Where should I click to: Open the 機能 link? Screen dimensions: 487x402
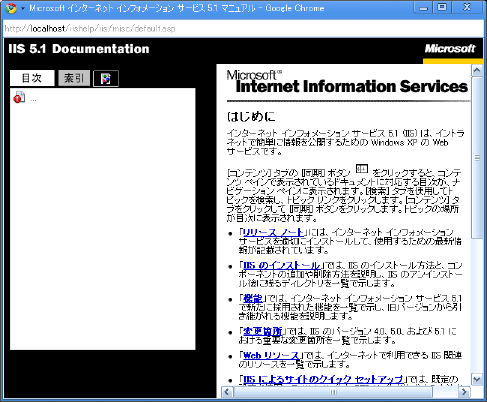253,298
